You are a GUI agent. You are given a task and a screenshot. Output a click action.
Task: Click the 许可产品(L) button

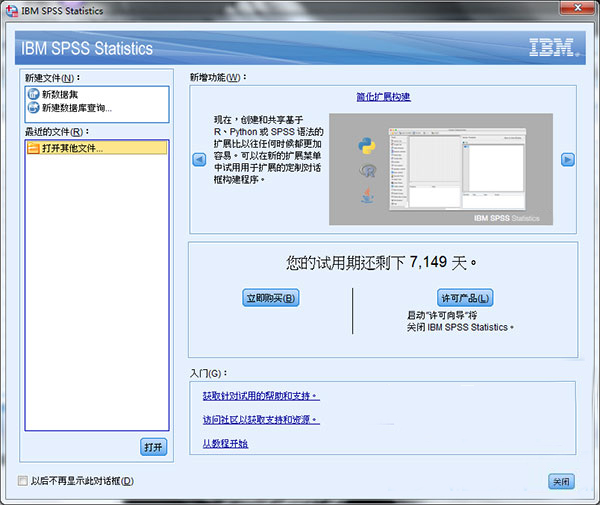465,298
